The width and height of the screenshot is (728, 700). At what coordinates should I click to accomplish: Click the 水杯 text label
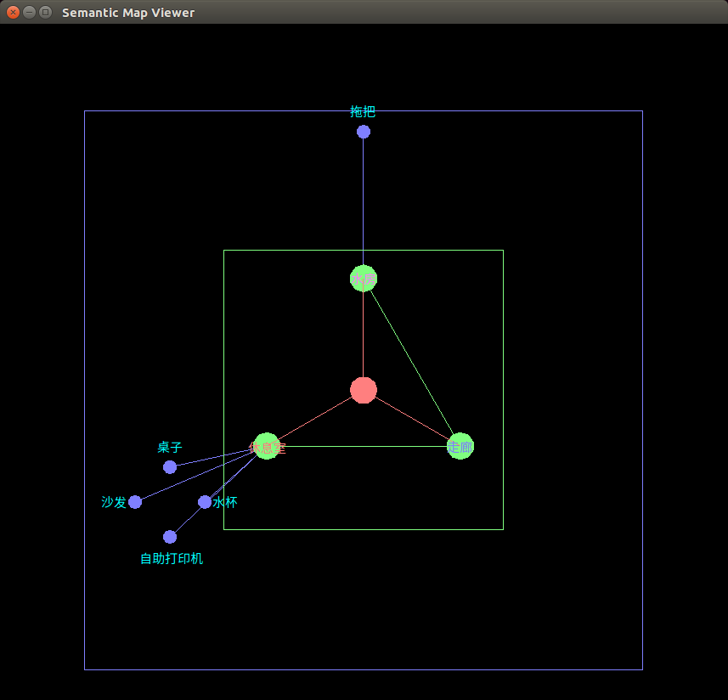(x=225, y=502)
